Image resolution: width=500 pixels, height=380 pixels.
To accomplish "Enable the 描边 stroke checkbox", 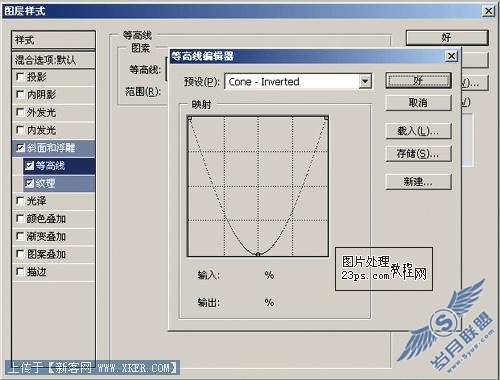I will [20, 272].
